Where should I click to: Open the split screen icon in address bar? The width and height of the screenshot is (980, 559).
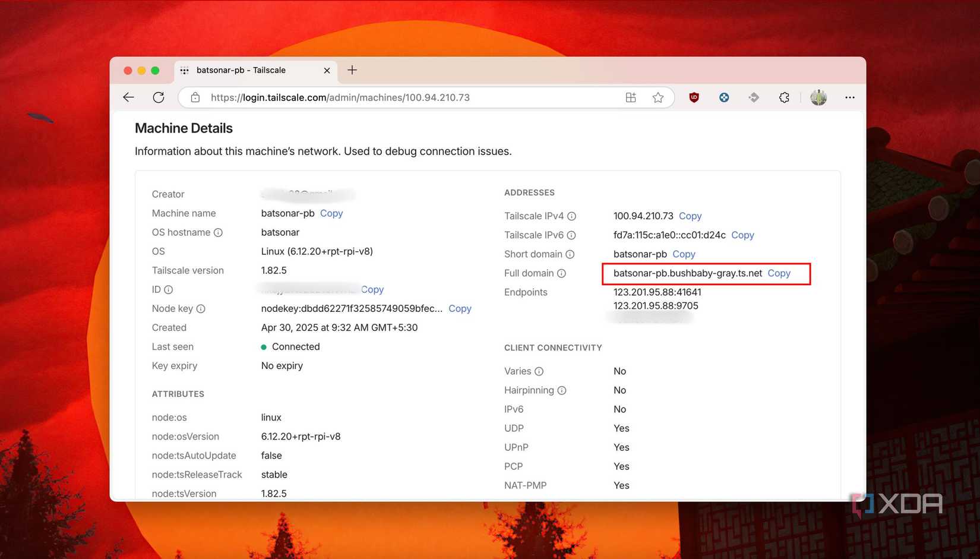(x=631, y=97)
